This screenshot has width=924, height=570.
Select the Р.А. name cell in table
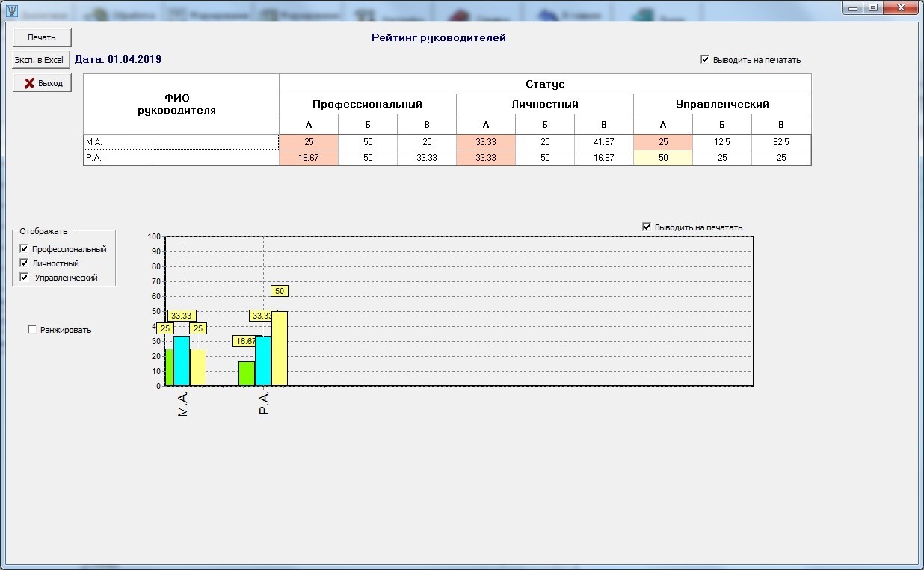pos(181,158)
